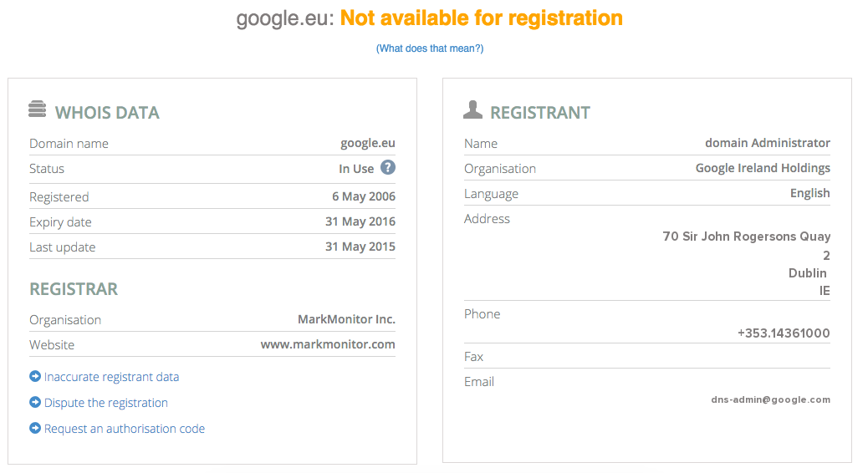Click the +353.14361000 phone number
The width and height of the screenshot is (868, 473).
click(784, 333)
